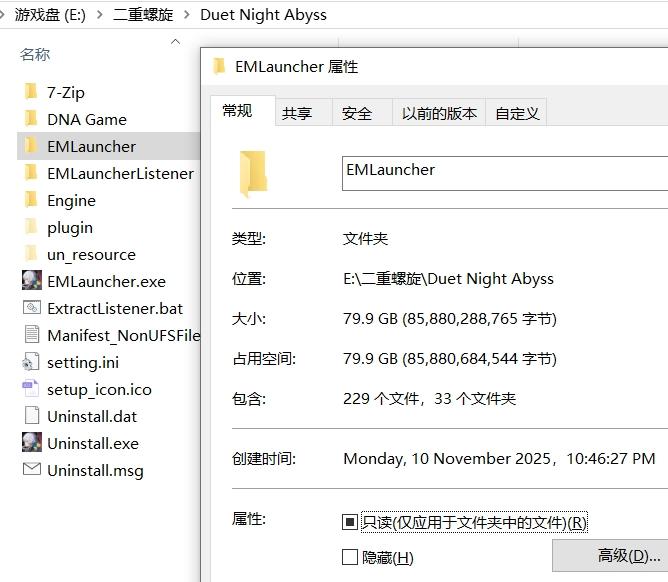
Task: Click the Uninstall.msg mail icon
Action: [x=31, y=470]
